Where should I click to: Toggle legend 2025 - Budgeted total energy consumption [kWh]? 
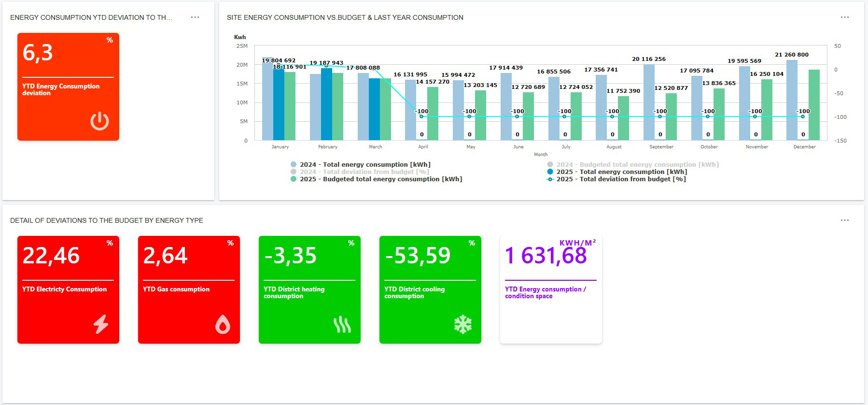tap(376, 179)
